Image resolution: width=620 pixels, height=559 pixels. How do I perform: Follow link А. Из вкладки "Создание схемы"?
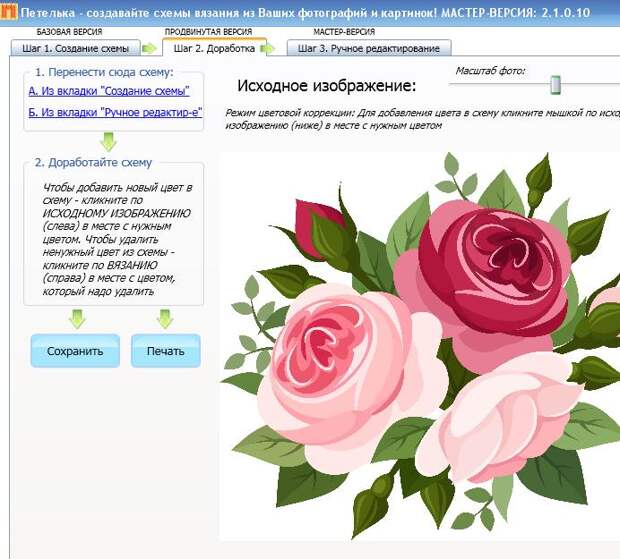(109, 91)
